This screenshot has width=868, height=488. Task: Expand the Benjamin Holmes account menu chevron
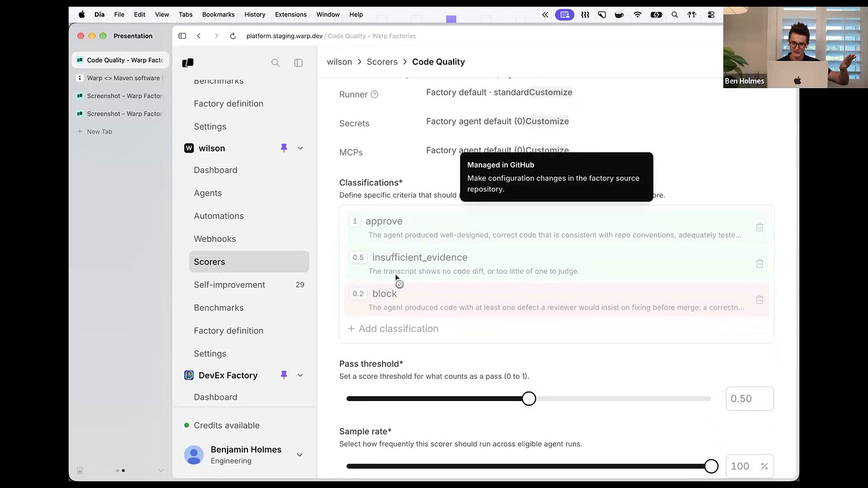tap(299, 455)
